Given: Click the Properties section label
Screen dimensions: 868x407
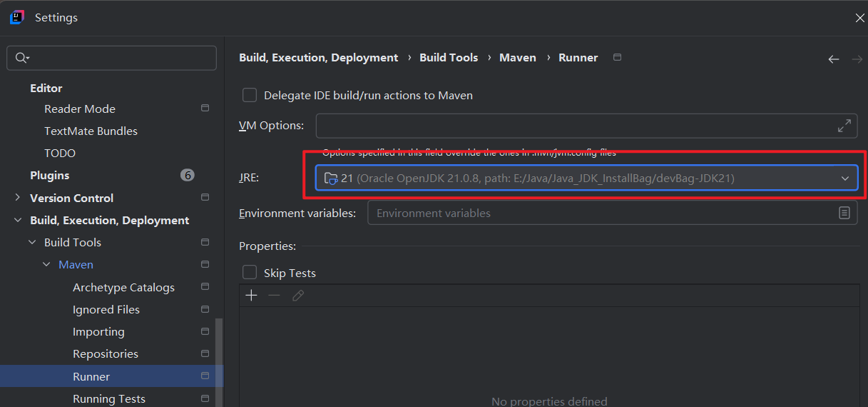Looking at the screenshot, I should click(267, 246).
